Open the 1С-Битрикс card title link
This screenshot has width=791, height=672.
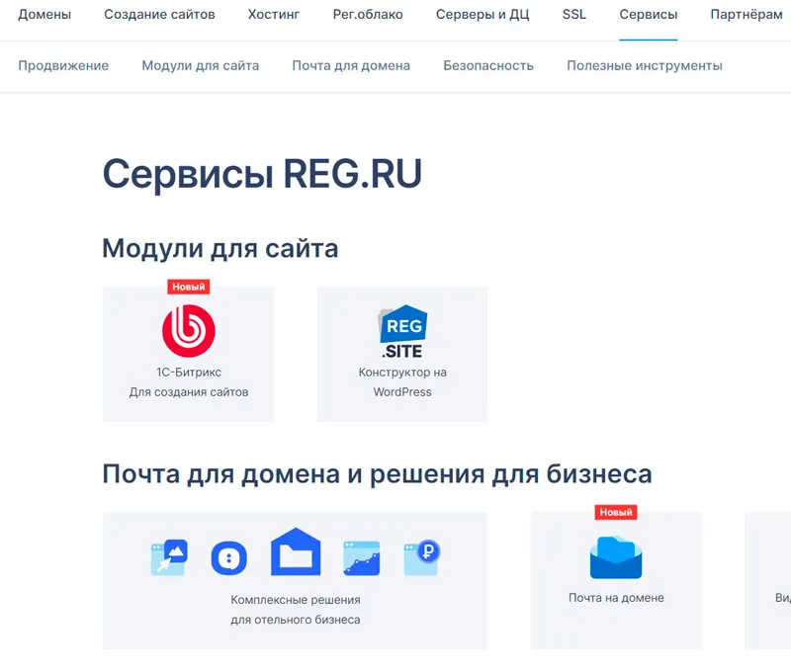tap(189, 372)
